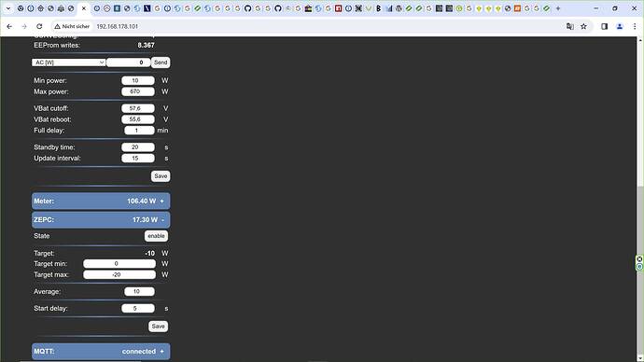The width and height of the screenshot is (644, 362).
Task: Edit the Max power field
Action: click(x=138, y=91)
